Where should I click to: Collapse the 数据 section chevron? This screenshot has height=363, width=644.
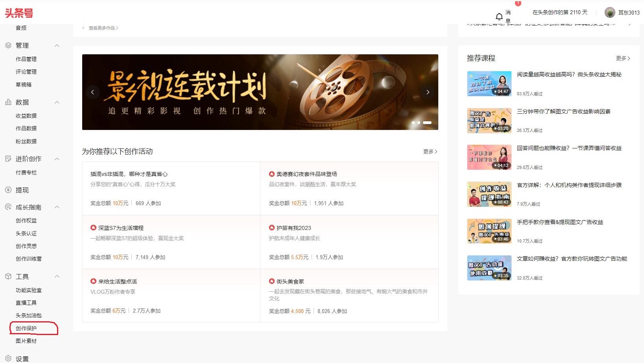(x=57, y=102)
